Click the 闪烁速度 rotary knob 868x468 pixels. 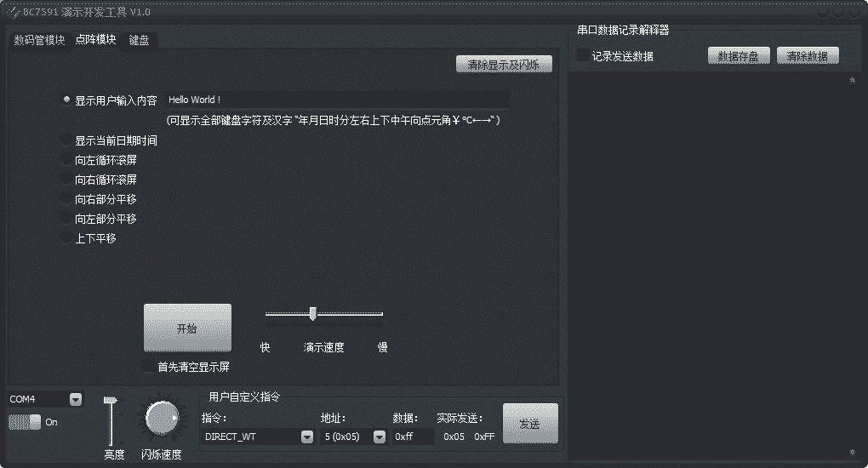click(162, 418)
